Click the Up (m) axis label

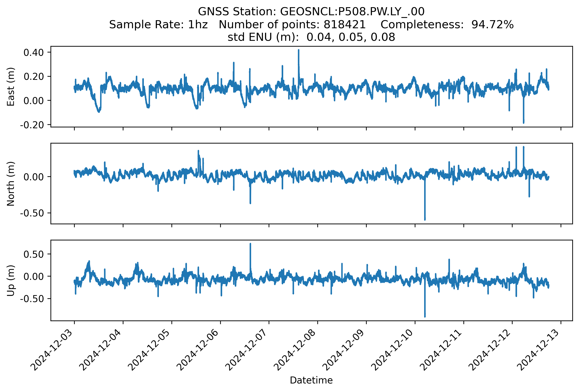pyautogui.click(x=11, y=281)
